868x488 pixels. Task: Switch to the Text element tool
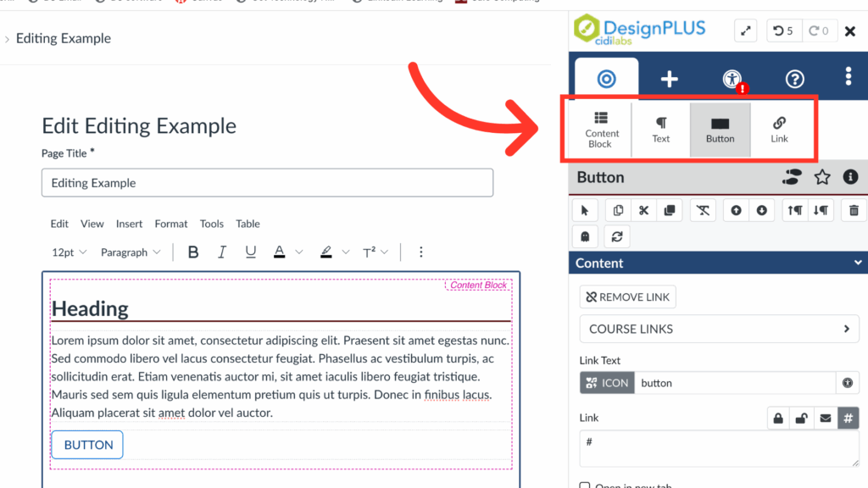(x=660, y=129)
